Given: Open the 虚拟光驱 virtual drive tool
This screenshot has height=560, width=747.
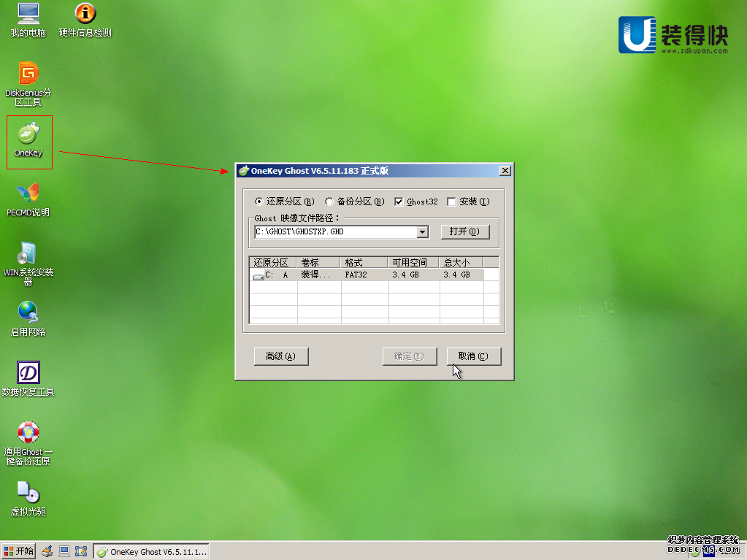Looking at the screenshot, I should 28,494.
